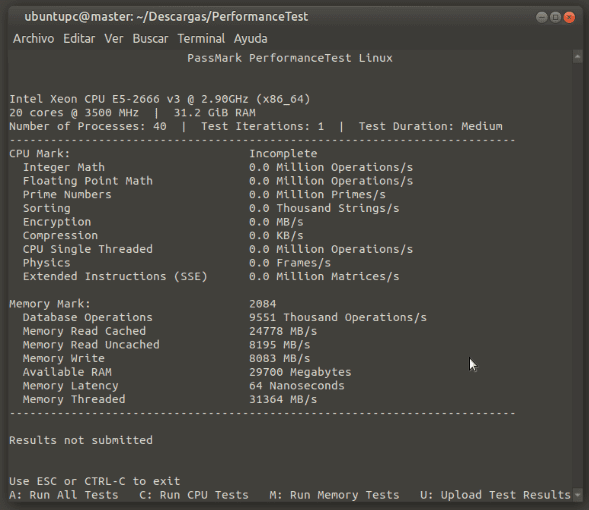Open the Archivo menu
Image resolution: width=589 pixels, height=510 pixels.
pyautogui.click(x=33, y=39)
